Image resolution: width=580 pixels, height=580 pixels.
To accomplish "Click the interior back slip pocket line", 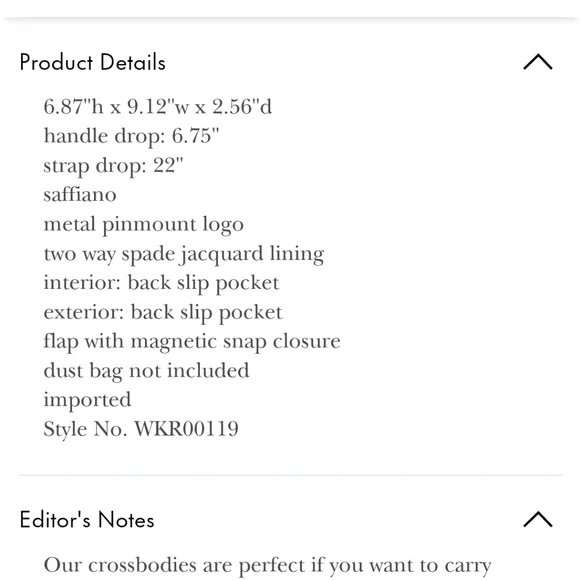I will pyautogui.click(x=161, y=283).
